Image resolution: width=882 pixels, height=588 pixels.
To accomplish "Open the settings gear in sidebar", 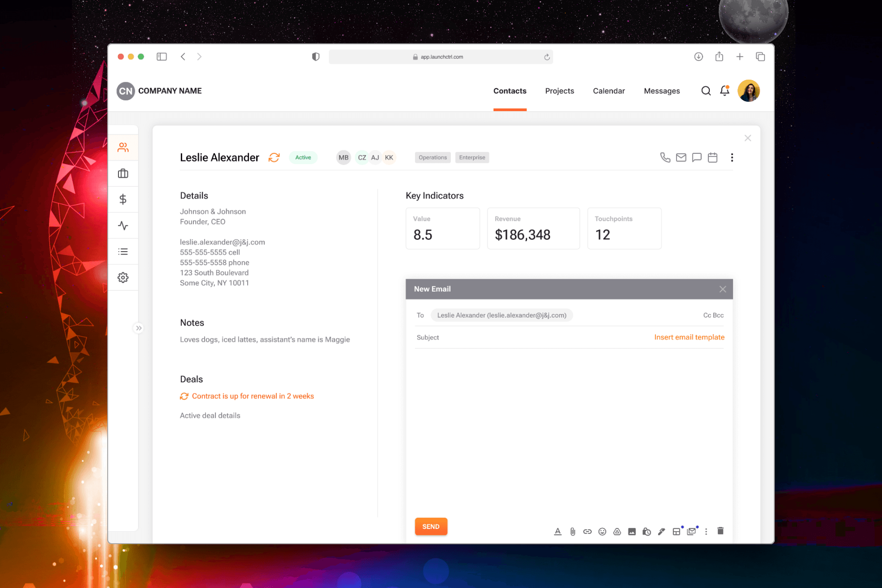I will point(123,277).
